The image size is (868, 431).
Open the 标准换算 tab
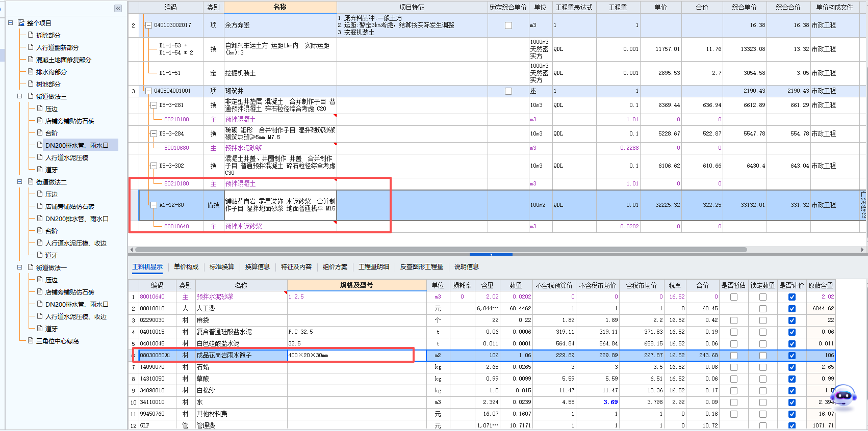222,266
